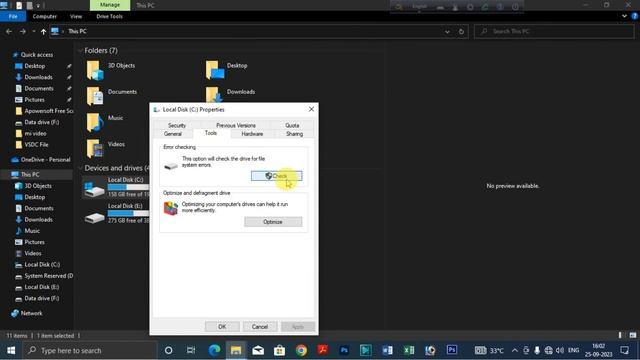Select the Documents folder in Folders
Image resolution: width=640 pixels, height=360 pixels.
111,96
